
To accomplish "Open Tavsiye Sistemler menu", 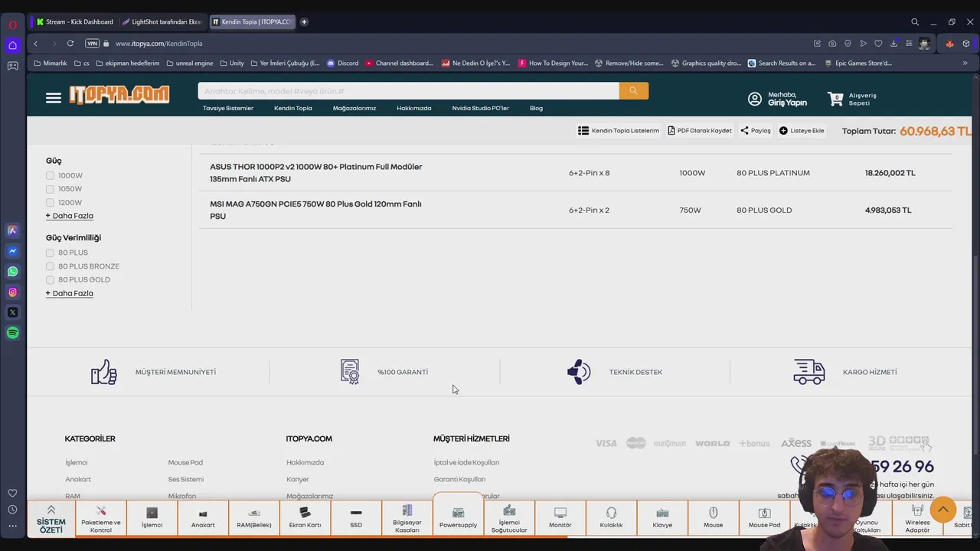I will click(228, 108).
